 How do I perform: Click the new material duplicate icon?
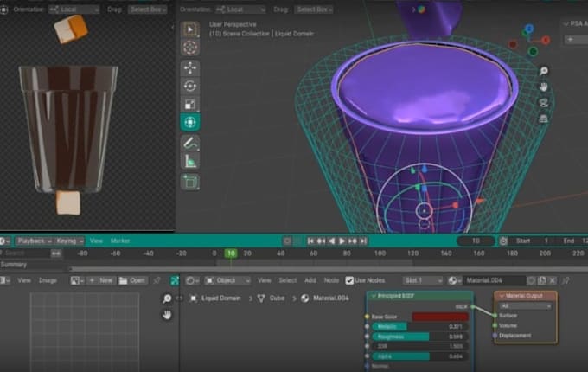pyautogui.click(x=542, y=280)
